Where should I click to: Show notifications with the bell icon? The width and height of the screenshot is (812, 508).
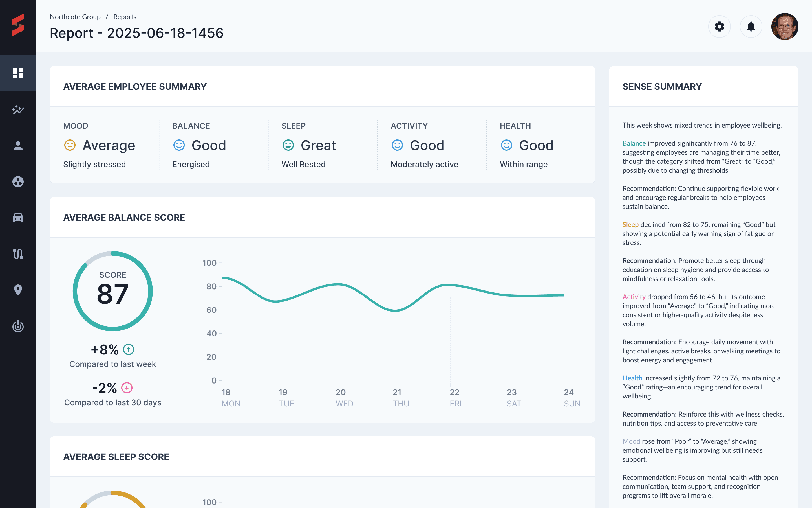[751, 27]
